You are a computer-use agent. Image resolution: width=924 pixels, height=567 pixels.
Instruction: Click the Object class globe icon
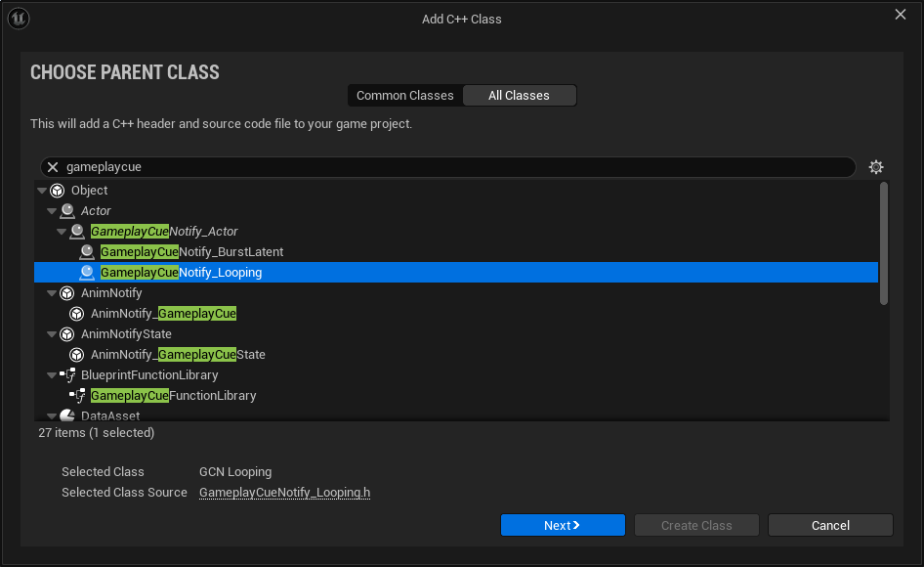pyautogui.click(x=57, y=190)
